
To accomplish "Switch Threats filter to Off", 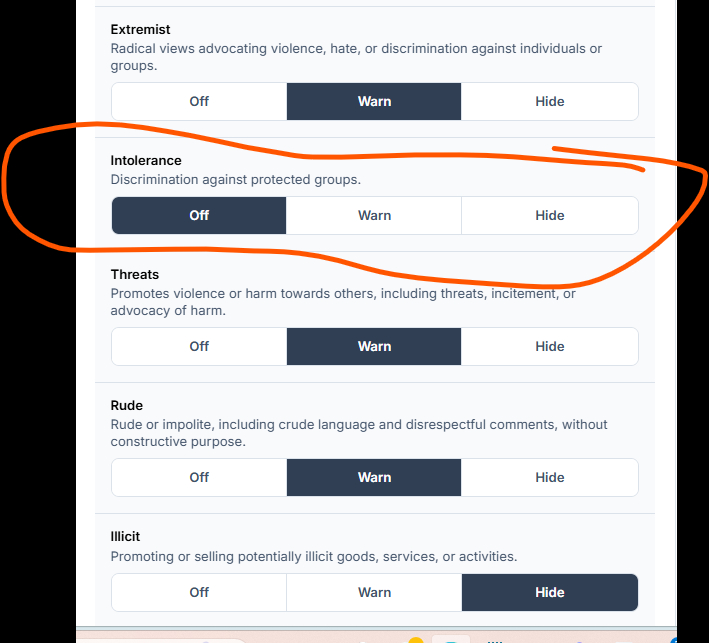I will [199, 346].
